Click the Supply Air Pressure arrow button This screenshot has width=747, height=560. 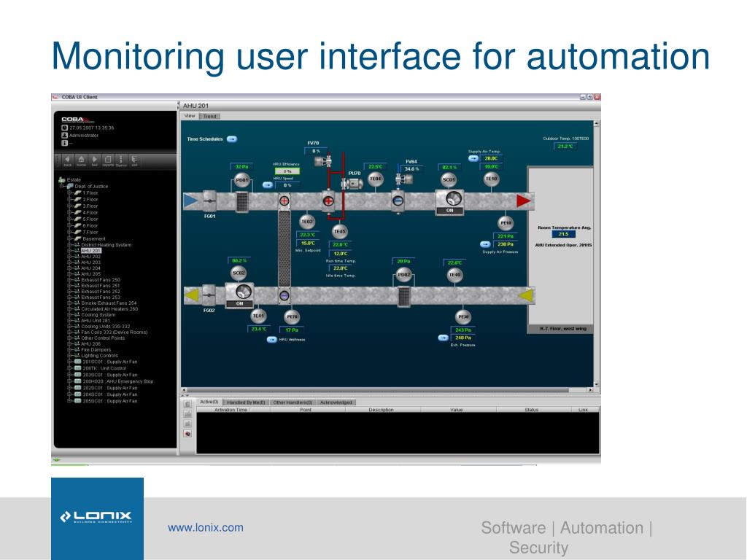[x=485, y=244]
